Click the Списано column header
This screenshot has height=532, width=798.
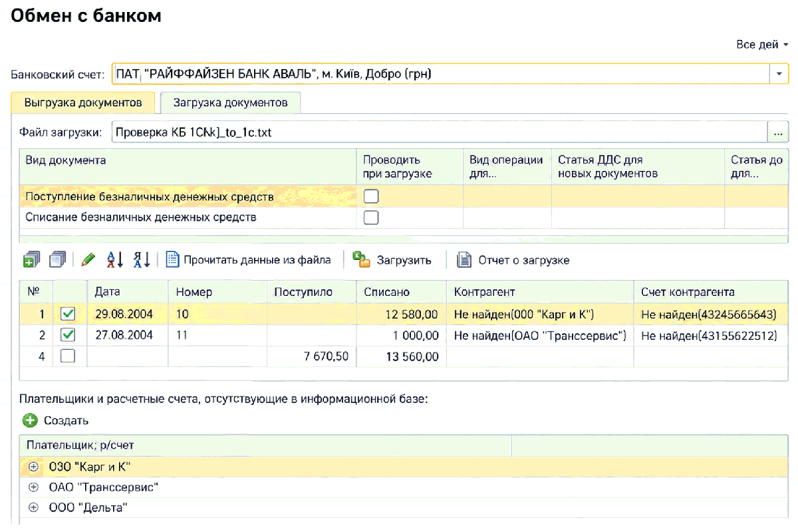tap(402, 292)
